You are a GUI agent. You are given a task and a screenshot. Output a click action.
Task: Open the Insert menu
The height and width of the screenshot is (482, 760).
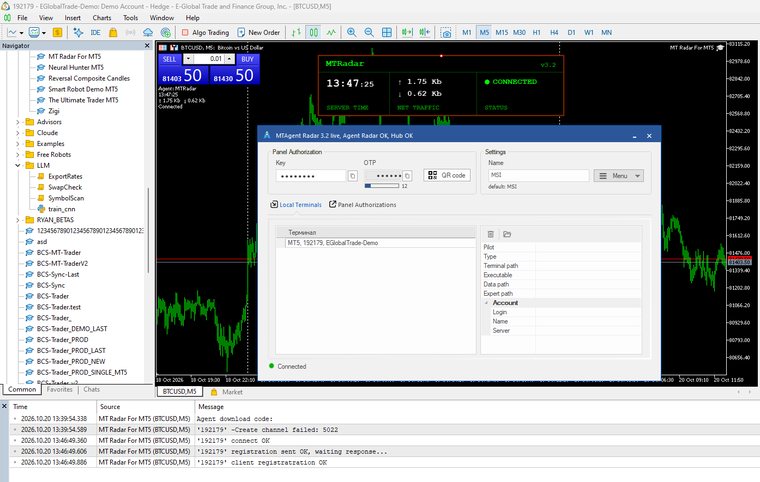[73, 17]
